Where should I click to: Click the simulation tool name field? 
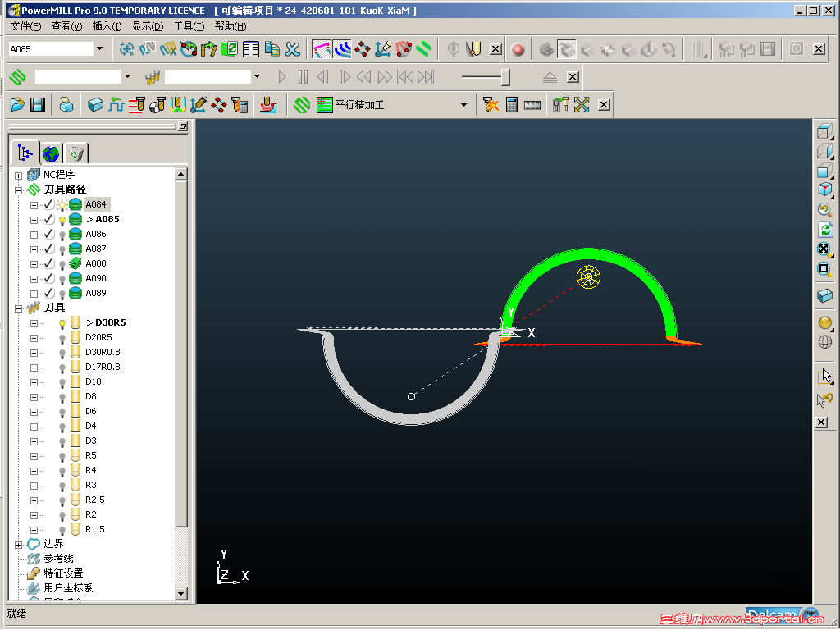[x=208, y=76]
